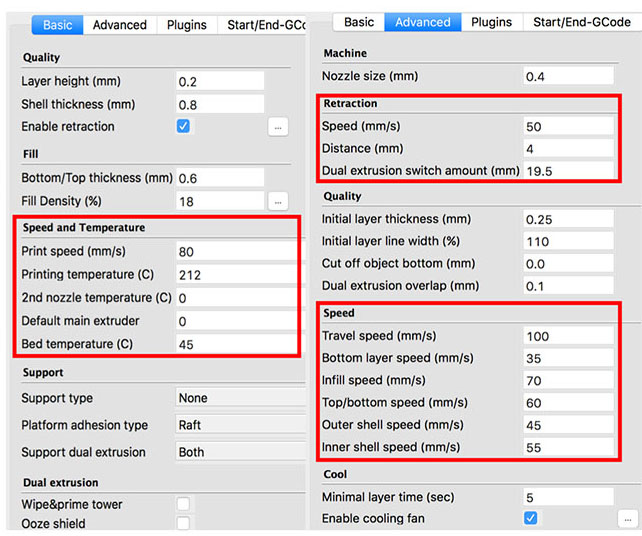Switch to the Basic tab in the left panel
Screen dimensions: 642x536
point(58,25)
